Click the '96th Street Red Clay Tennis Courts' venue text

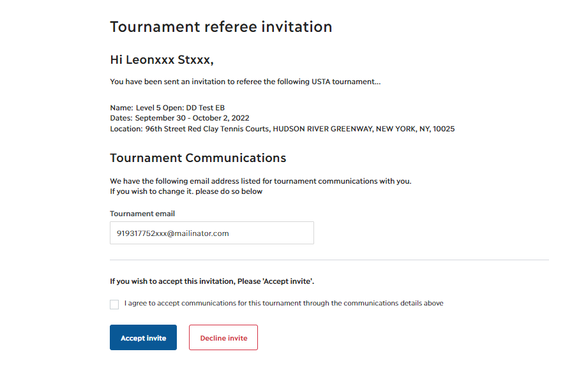tap(207, 129)
